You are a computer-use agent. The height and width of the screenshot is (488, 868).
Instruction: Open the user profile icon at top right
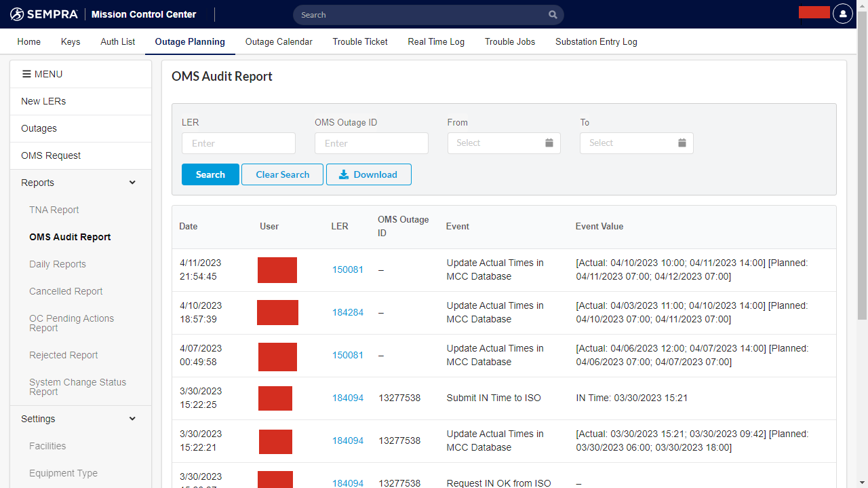842,14
